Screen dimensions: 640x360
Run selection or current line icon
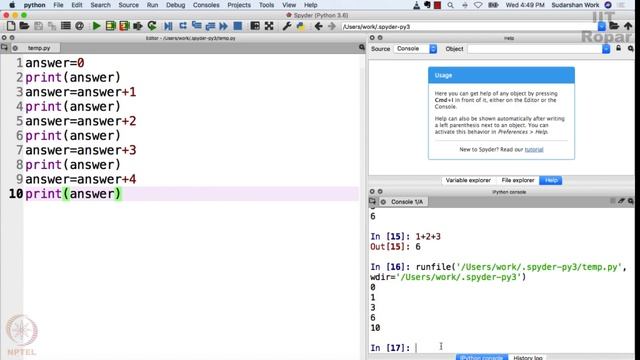pyautogui.click(x=138, y=27)
